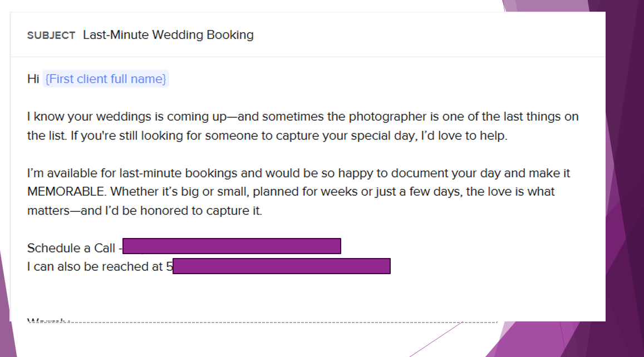This screenshot has width=644, height=357.
Task: Open the redacted Schedule a Call link
Action: (232, 246)
